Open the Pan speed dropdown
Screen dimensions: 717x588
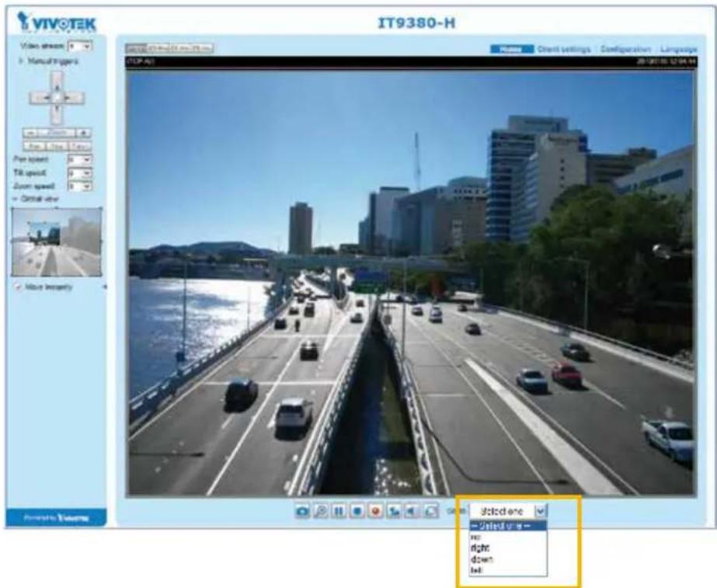80,159
